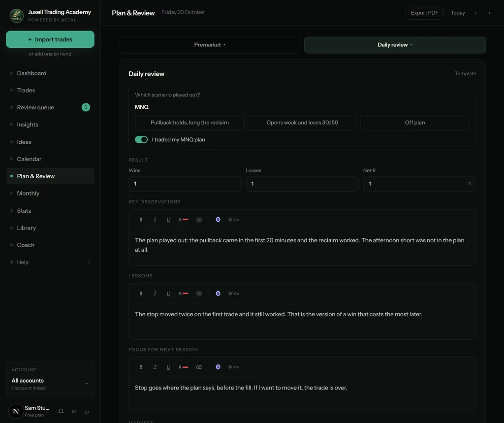Jump to Today
This screenshot has width=504, height=423.
point(458,13)
